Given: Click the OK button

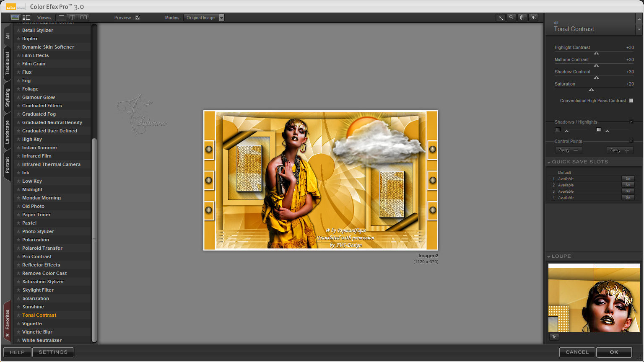Looking at the screenshot, I should pos(614,352).
